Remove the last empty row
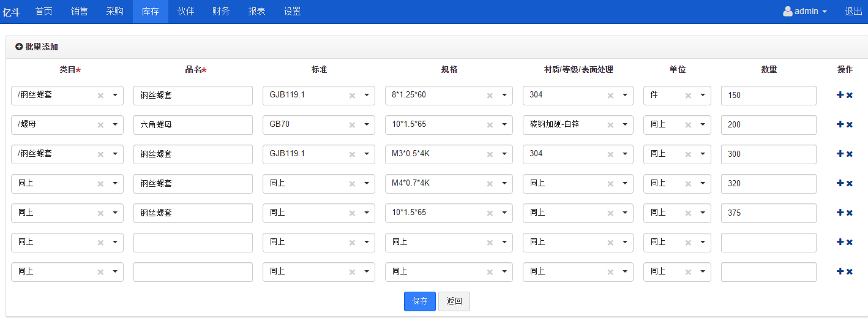 click(850, 271)
